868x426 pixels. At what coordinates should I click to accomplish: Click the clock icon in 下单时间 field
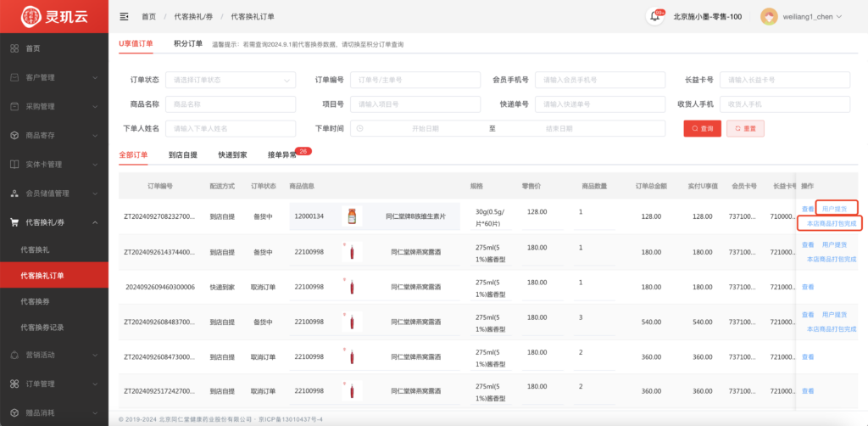[359, 128]
